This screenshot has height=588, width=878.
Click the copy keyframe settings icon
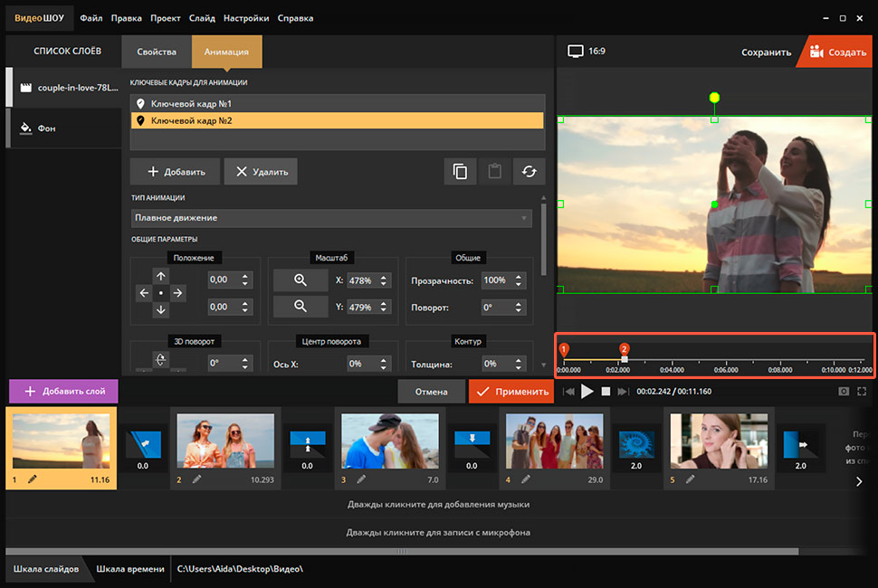point(461,172)
